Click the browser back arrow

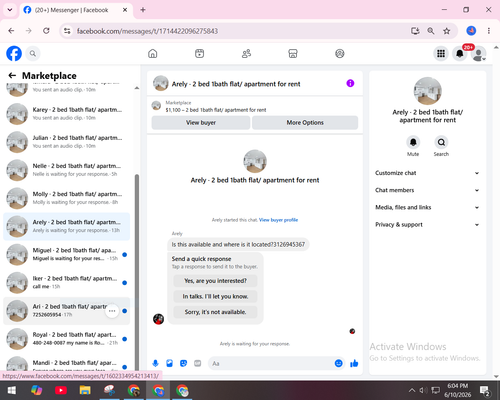tap(11, 31)
